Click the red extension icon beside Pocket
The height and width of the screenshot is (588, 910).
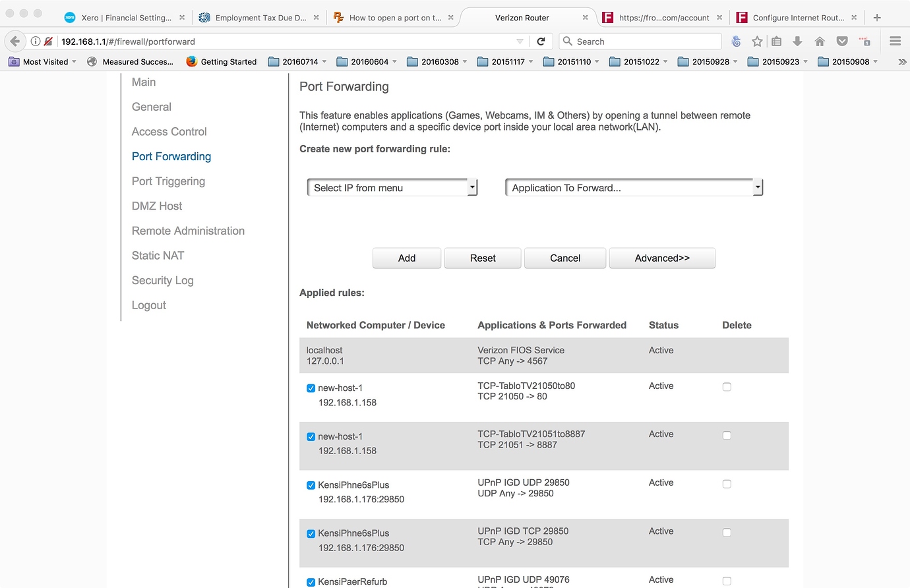[864, 42]
